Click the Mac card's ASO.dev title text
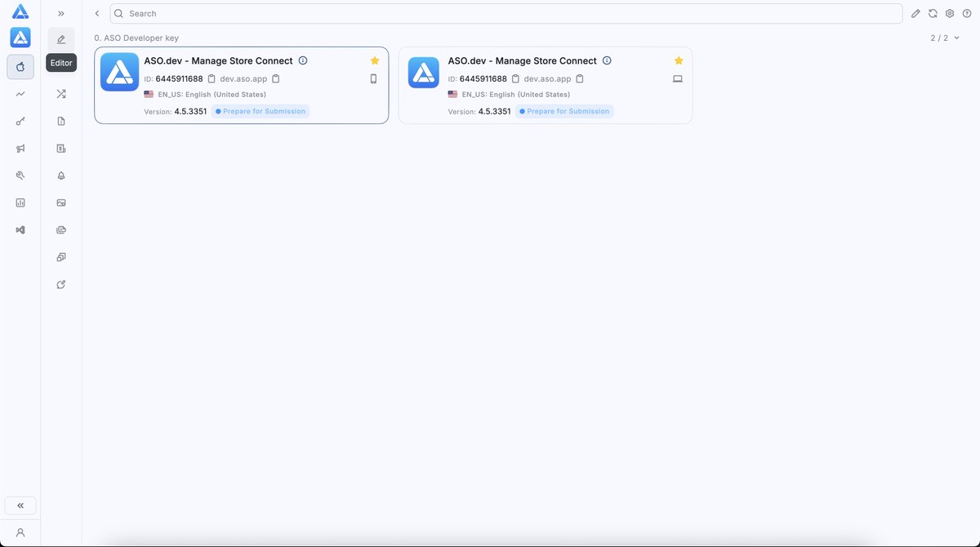 point(523,60)
